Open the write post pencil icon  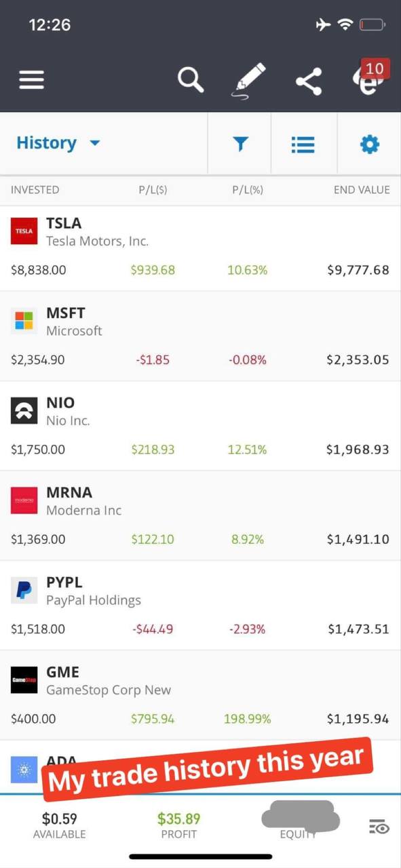click(x=249, y=81)
